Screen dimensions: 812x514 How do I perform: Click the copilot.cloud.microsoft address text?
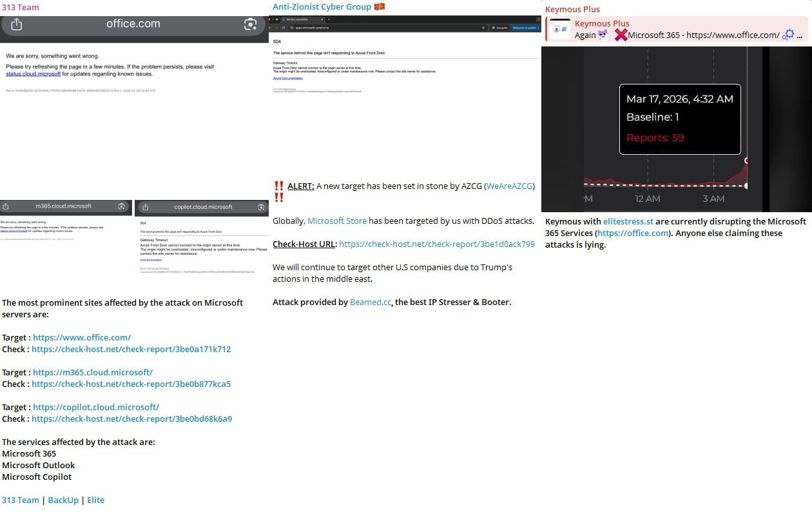(x=203, y=207)
